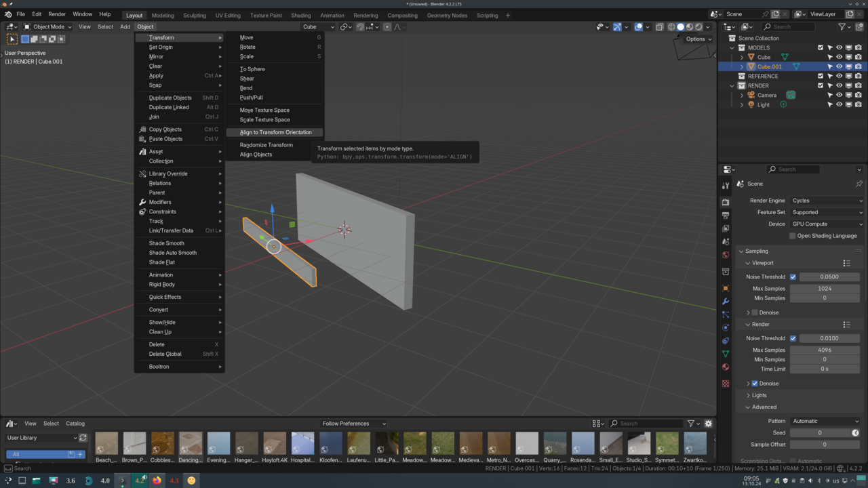The image size is (868, 488).
Task: Disable Render Denoise checkbox
Action: 755,384
